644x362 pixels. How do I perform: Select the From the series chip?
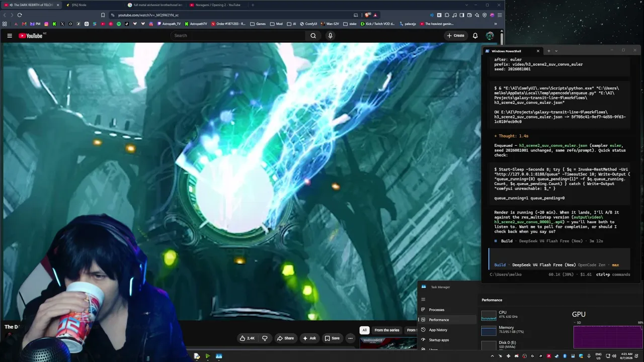pos(387,330)
